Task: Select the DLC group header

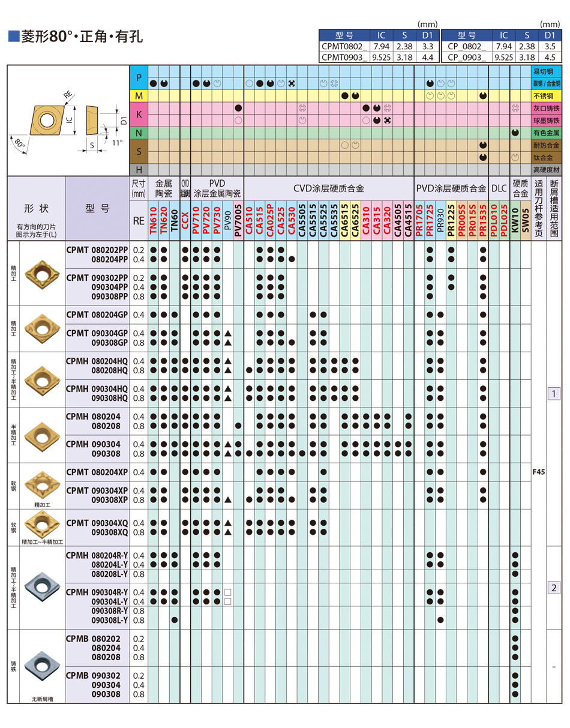Action: tap(499, 188)
